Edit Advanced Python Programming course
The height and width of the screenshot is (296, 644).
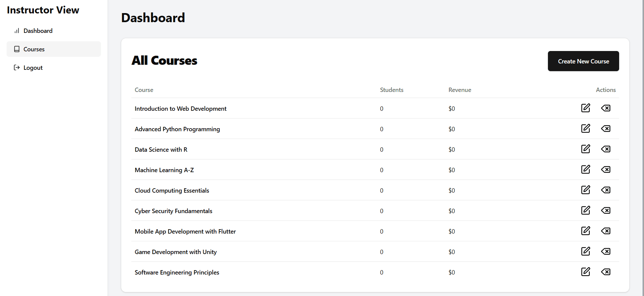pos(586,129)
